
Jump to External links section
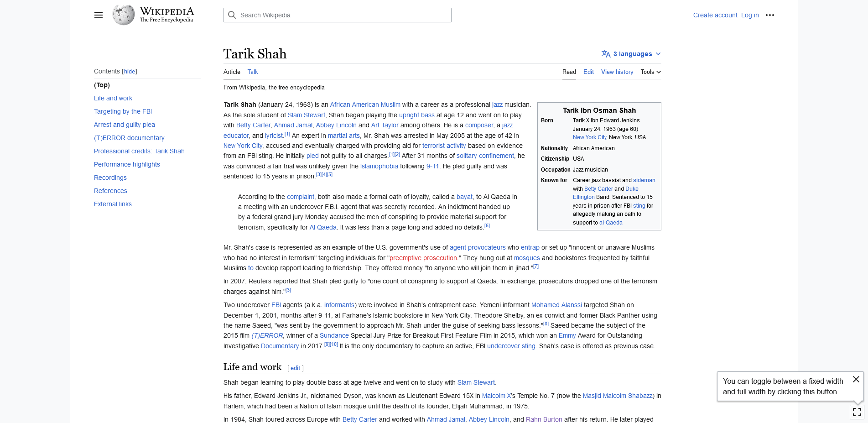point(113,204)
